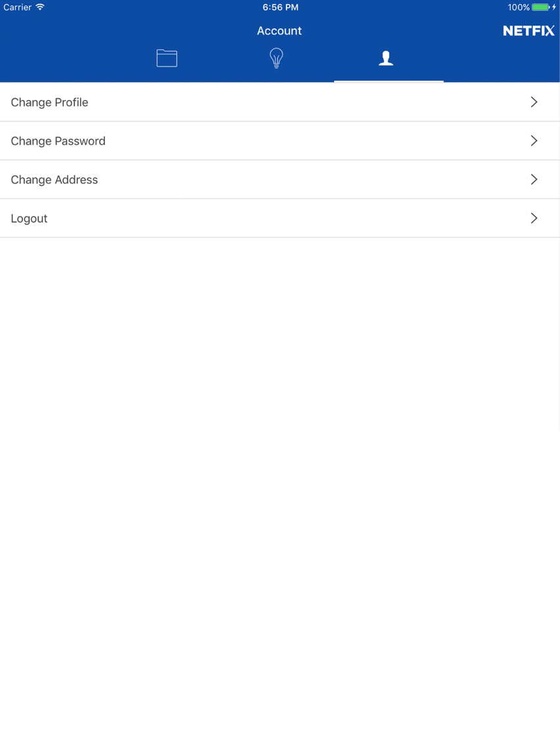This screenshot has height=747, width=560.
Task: Expand the Change Password chevron arrow
Action: click(x=534, y=141)
